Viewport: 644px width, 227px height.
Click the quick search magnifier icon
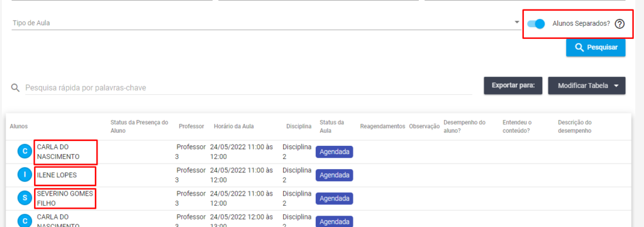(16, 88)
